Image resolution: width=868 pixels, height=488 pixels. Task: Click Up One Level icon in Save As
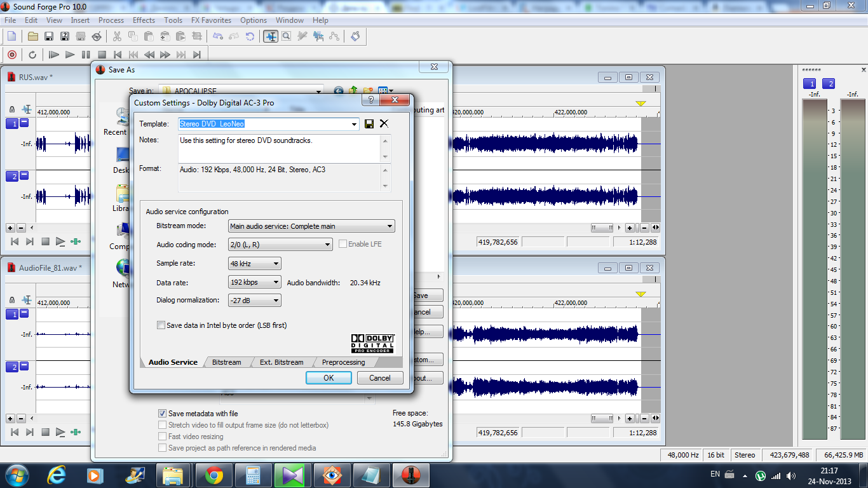[353, 91]
